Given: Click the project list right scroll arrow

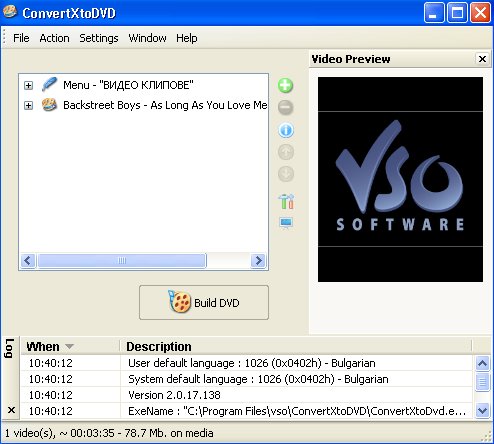Looking at the screenshot, I should click(x=258, y=260).
